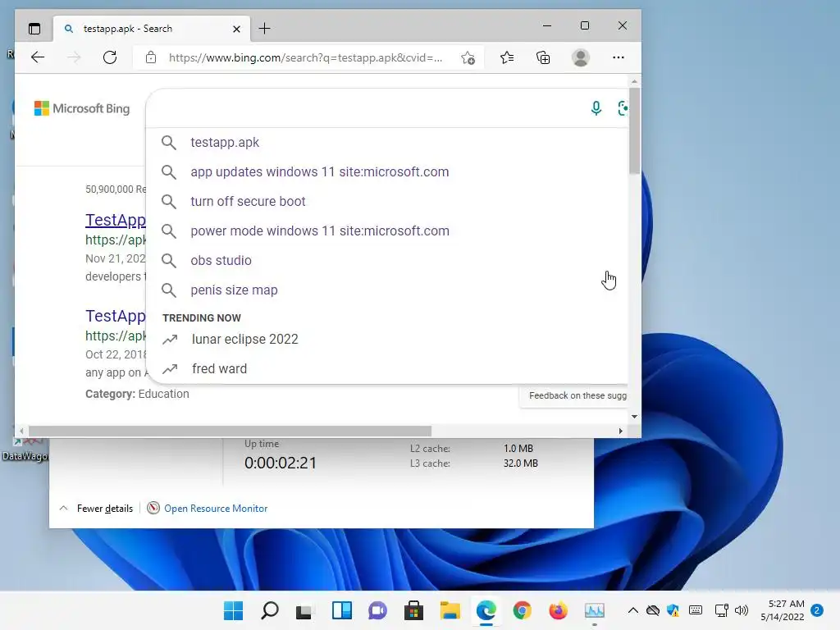Image resolution: width=840 pixels, height=630 pixels.
Task: Refresh the Bing search page
Action: 110,57
